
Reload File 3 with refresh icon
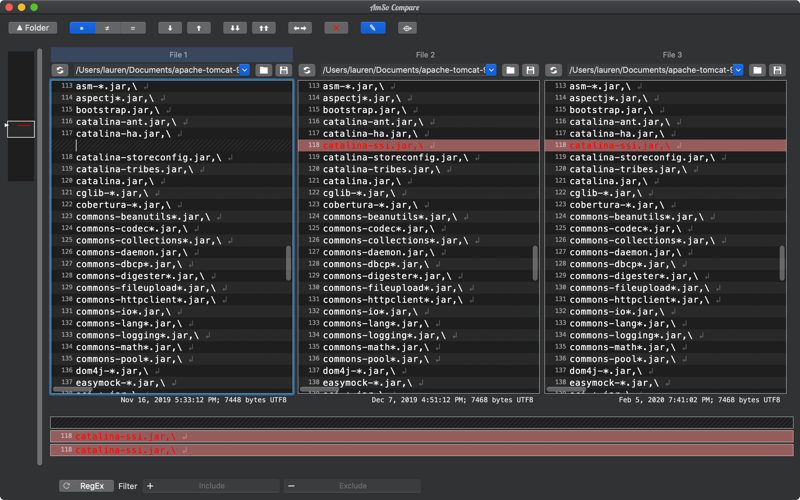click(x=554, y=70)
